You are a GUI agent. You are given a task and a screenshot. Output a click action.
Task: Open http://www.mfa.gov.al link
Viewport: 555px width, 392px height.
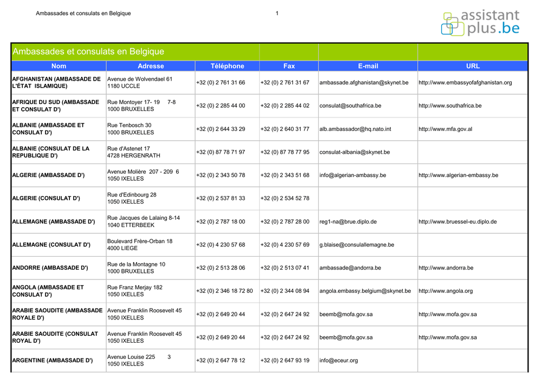coord(446,129)
